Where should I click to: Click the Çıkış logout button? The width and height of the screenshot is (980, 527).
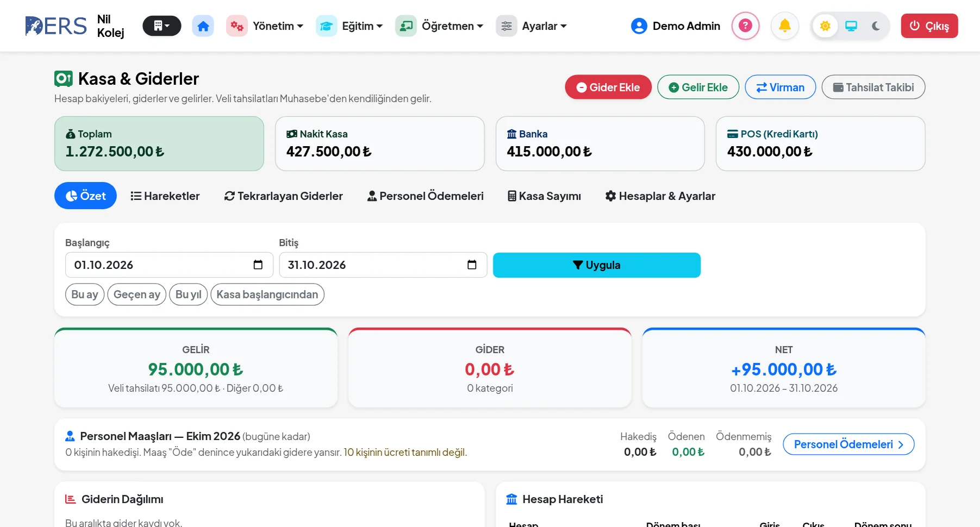(929, 26)
